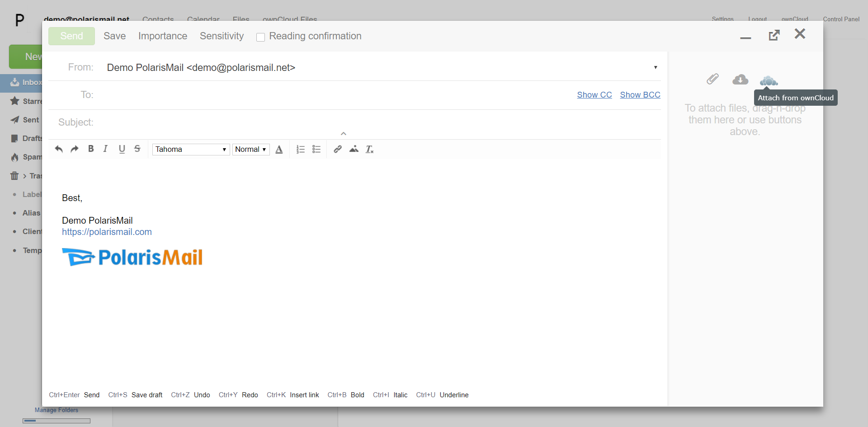Open Starred folder in background sidebar
The image size is (868, 427).
(26, 101)
